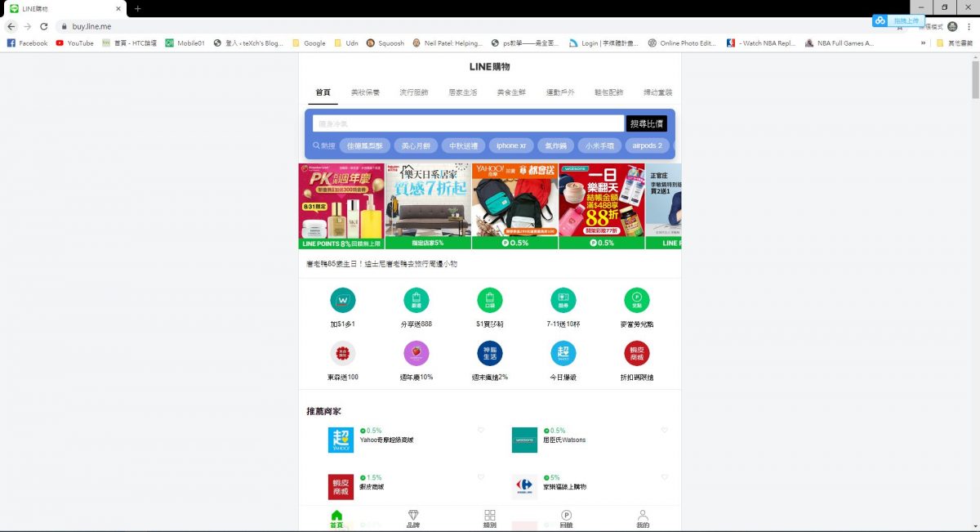Click the airpods 2 hot search tag

(648, 145)
